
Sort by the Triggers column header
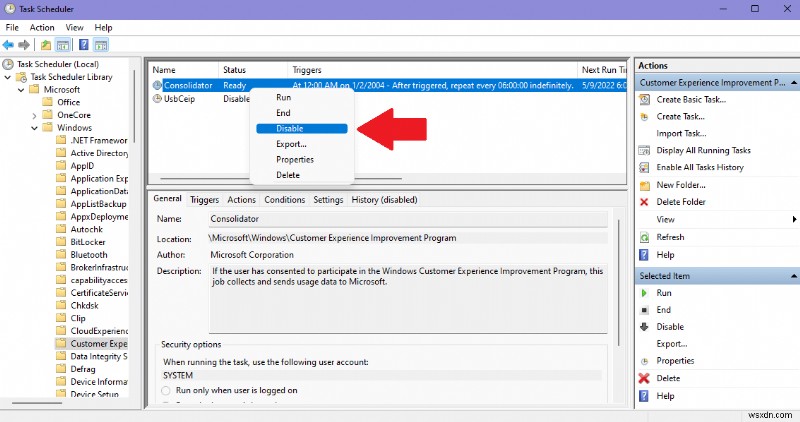click(433, 70)
